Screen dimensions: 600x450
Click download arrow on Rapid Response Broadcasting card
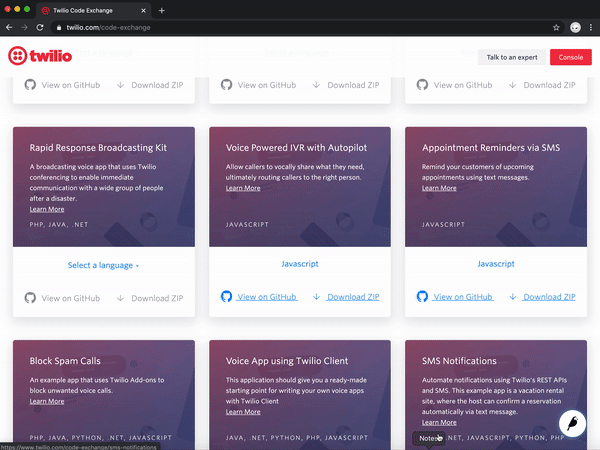(x=121, y=298)
